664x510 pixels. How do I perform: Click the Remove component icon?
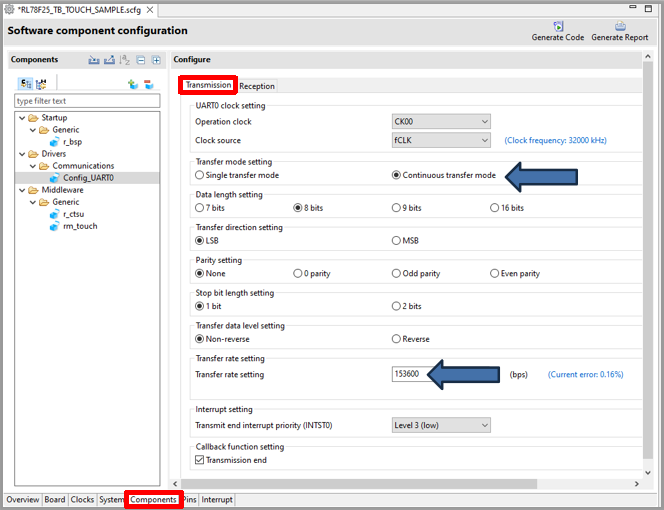click(x=149, y=84)
